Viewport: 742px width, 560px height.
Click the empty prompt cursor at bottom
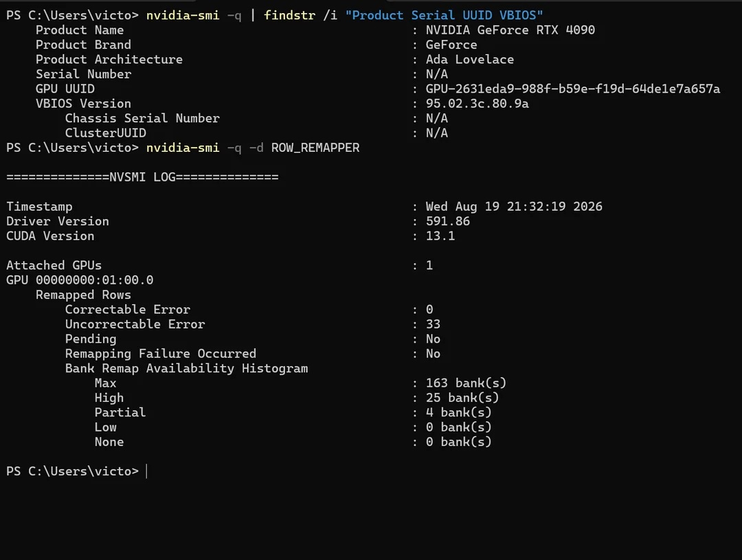coord(147,471)
